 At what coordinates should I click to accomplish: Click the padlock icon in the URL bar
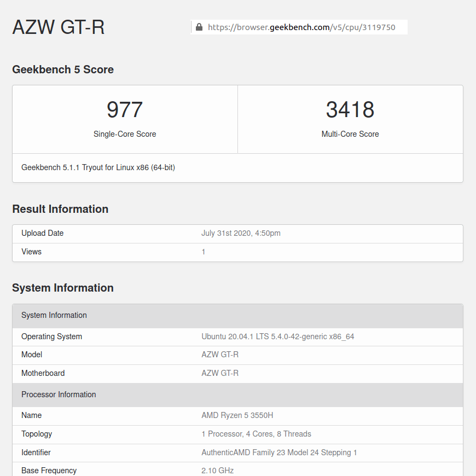coord(199,27)
